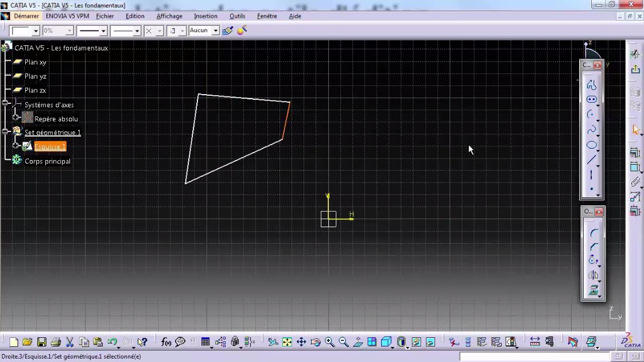The width and height of the screenshot is (644, 362).
Task: Select the Spline tool
Action: click(x=592, y=129)
